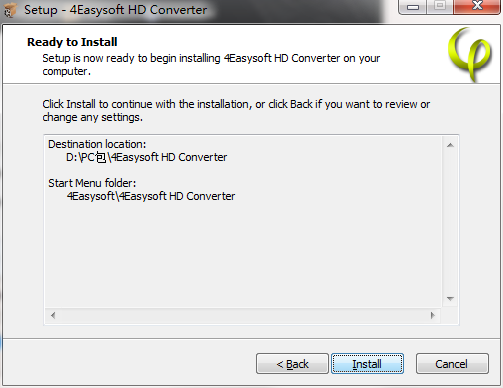Click the summary box scroll down arrow

pos(450,298)
